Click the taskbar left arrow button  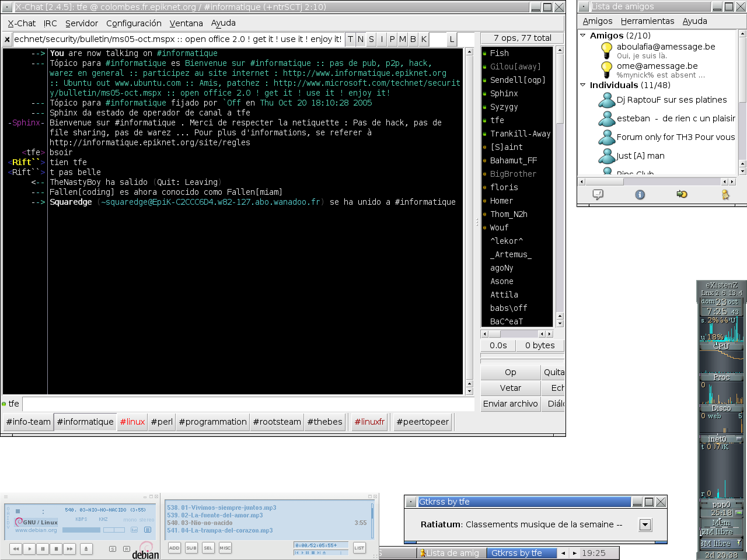[x=563, y=553]
